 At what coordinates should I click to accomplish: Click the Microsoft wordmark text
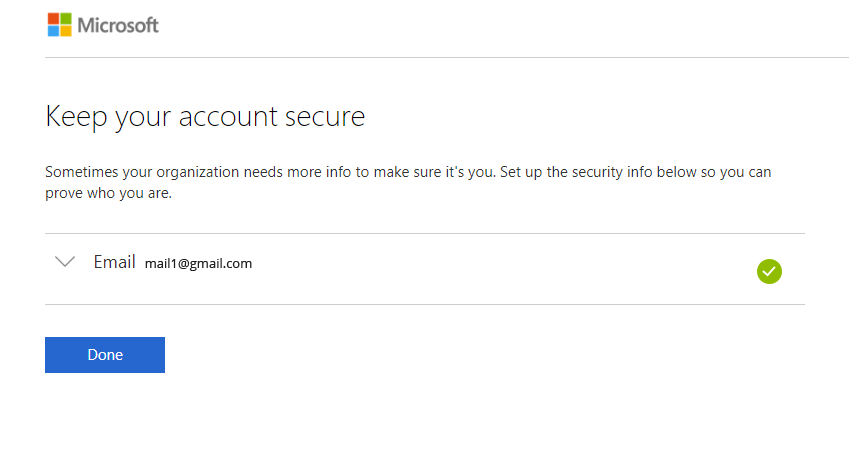click(118, 25)
